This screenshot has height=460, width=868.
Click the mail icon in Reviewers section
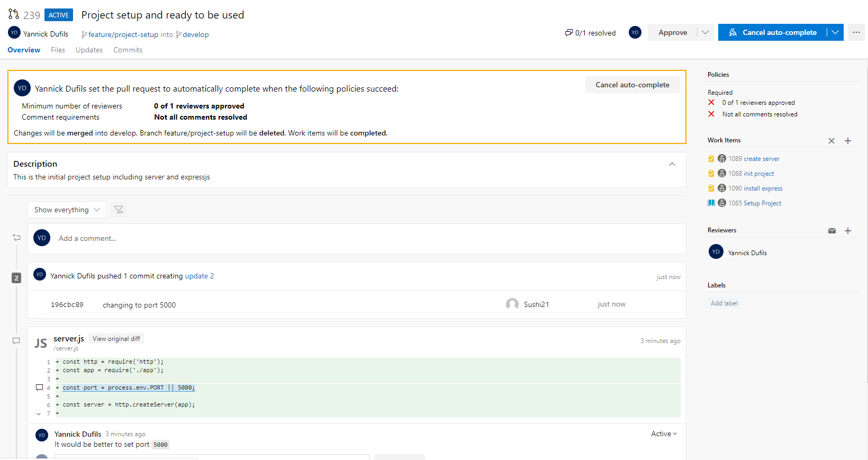point(832,231)
